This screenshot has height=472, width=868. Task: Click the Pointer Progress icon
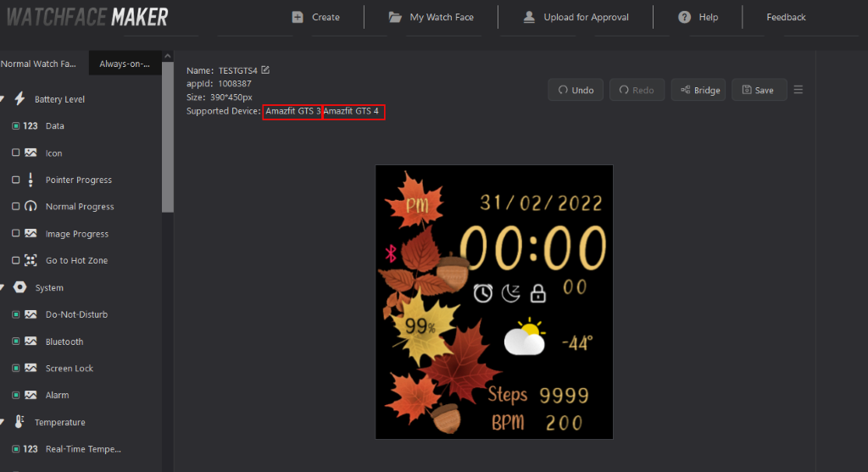click(x=31, y=180)
